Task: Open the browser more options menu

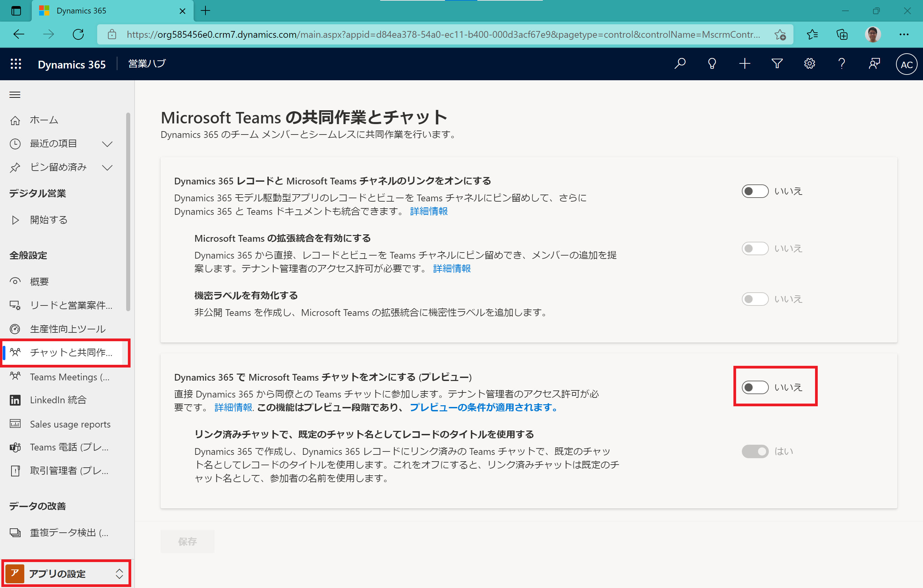Action: tap(904, 34)
